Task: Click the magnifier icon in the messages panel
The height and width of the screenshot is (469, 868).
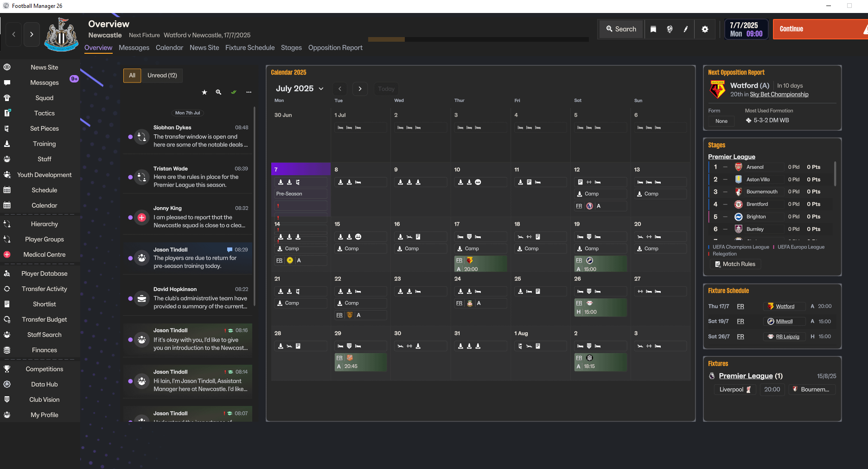Action: [218, 92]
